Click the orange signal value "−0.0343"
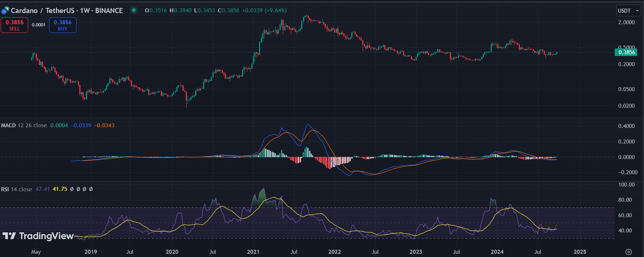 [104, 125]
